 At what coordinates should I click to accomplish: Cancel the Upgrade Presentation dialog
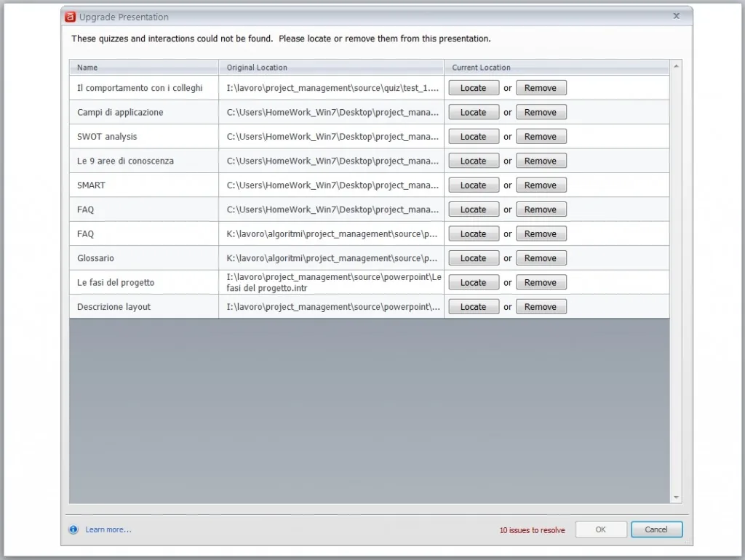coord(657,529)
